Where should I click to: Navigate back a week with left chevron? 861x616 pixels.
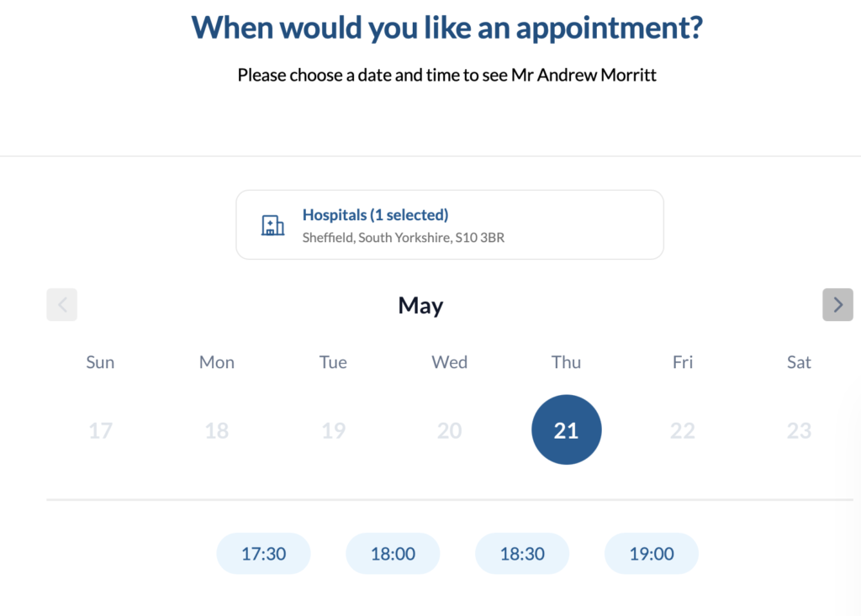coord(61,304)
